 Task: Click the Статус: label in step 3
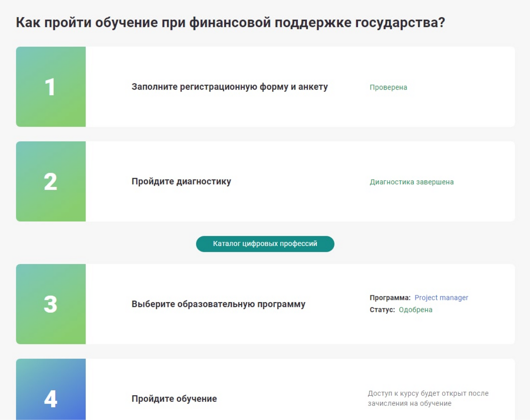click(382, 310)
